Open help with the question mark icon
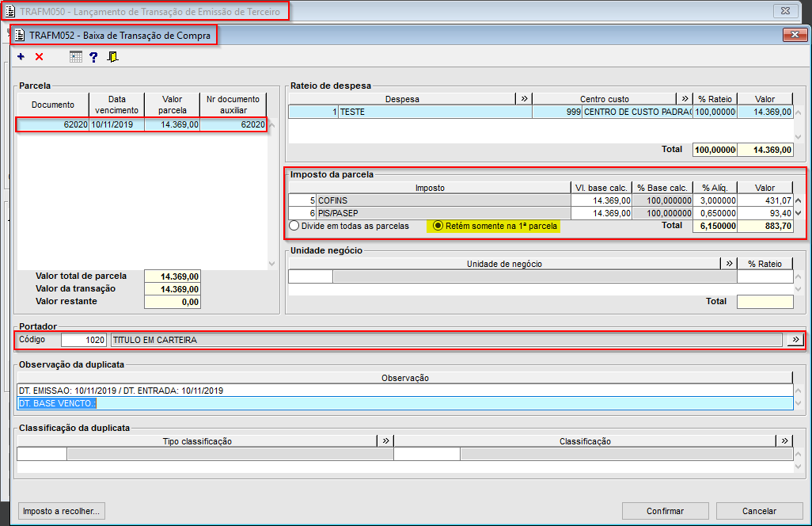This screenshot has width=812, height=526. pyautogui.click(x=93, y=57)
